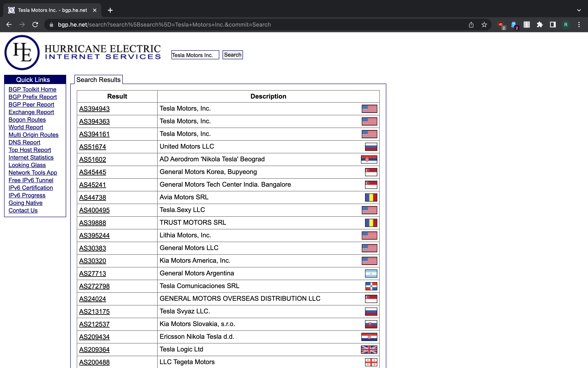Image resolution: width=588 pixels, height=368 pixels.
Task: Open the AS200488 result link
Action: [x=94, y=362]
